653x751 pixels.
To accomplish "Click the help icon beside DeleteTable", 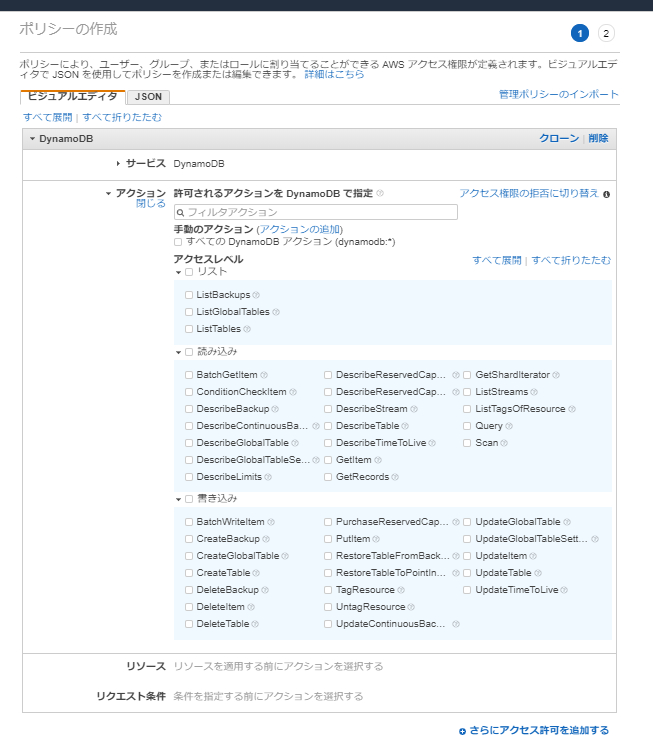I will pyautogui.click(x=255, y=624).
